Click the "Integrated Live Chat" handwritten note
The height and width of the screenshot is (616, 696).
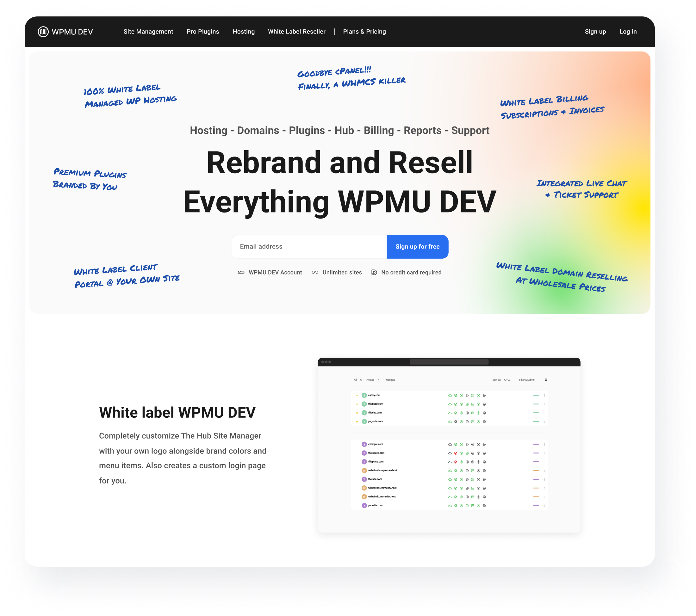[581, 184]
